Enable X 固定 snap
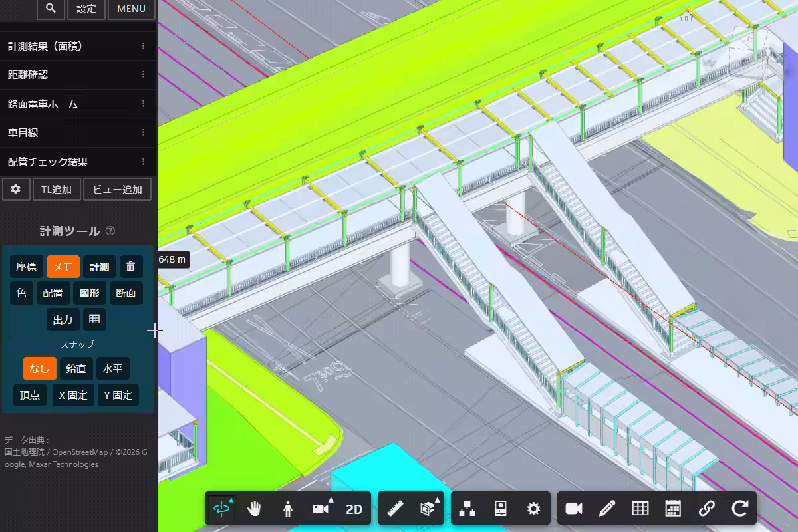 pyautogui.click(x=73, y=395)
